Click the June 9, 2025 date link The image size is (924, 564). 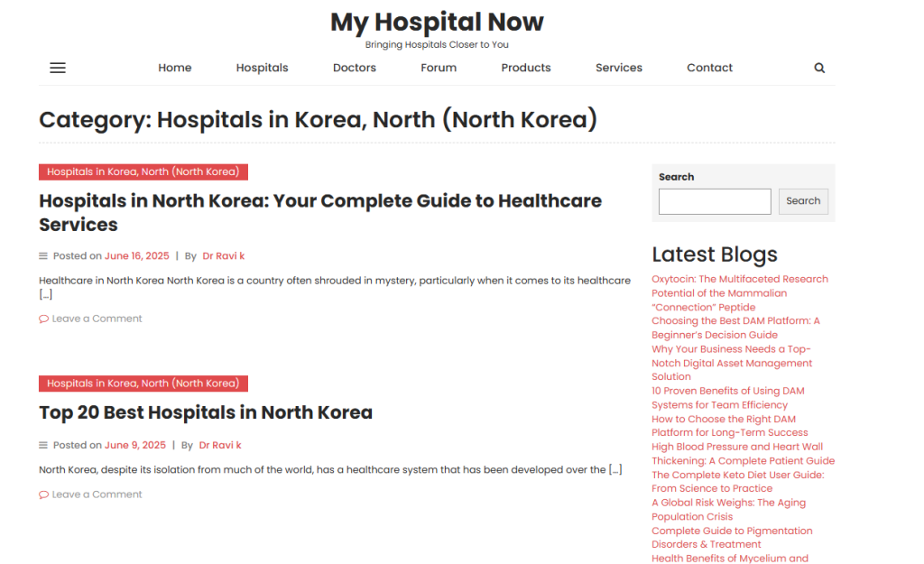(x=135, y=445)
